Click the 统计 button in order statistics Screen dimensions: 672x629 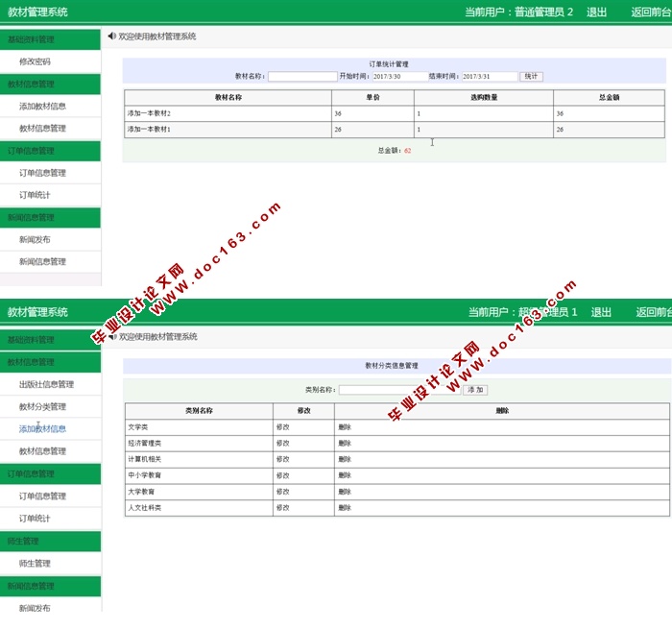point(531,76)
